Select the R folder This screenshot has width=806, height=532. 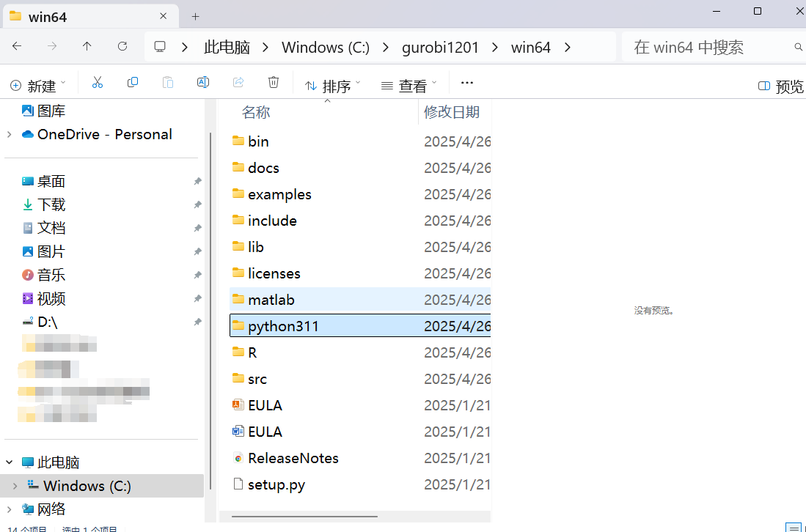coord(360,352)
